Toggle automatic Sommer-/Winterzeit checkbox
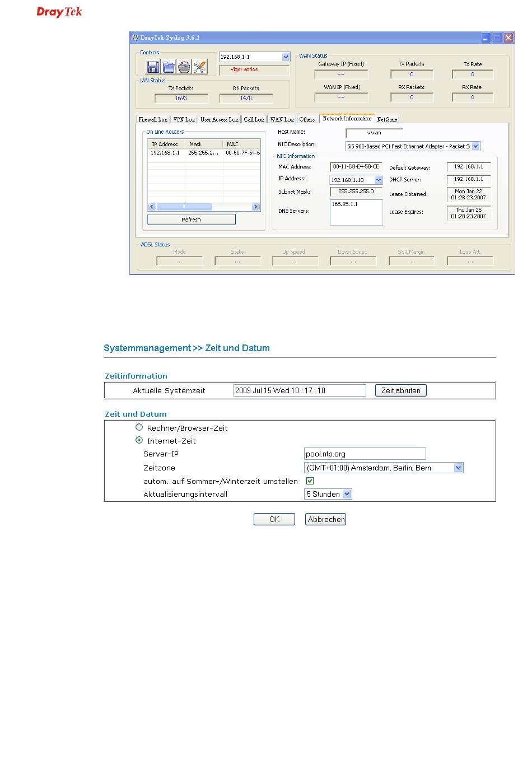532x783 pixels. tap(310, 481)
